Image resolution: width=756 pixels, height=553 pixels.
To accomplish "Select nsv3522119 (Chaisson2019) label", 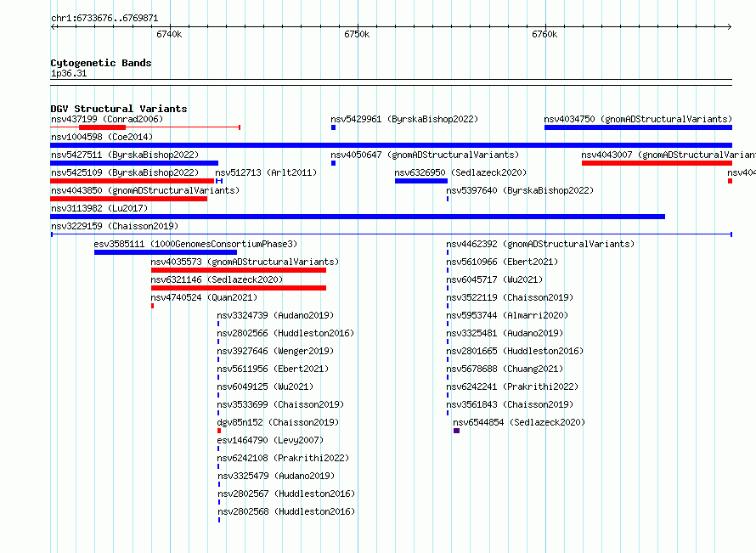I will [510, 297].
